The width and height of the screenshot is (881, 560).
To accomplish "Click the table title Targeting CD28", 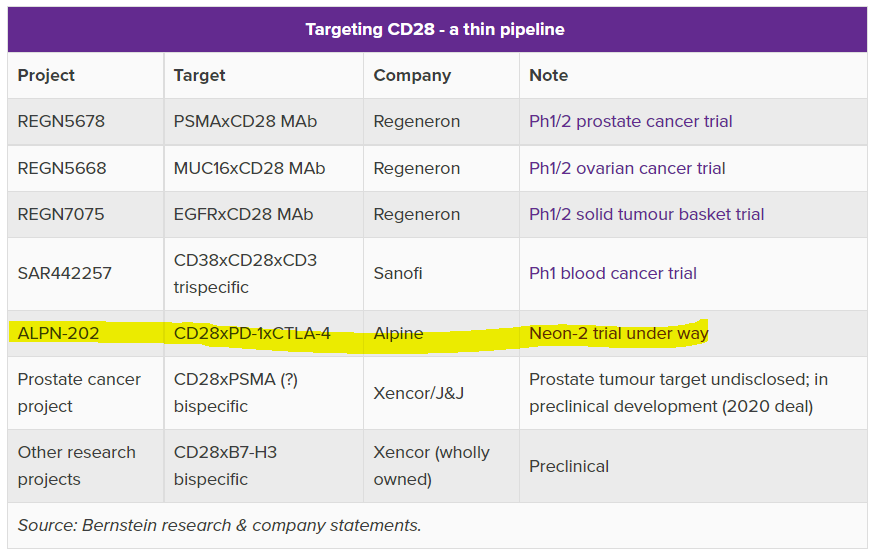I will [435, 29].
